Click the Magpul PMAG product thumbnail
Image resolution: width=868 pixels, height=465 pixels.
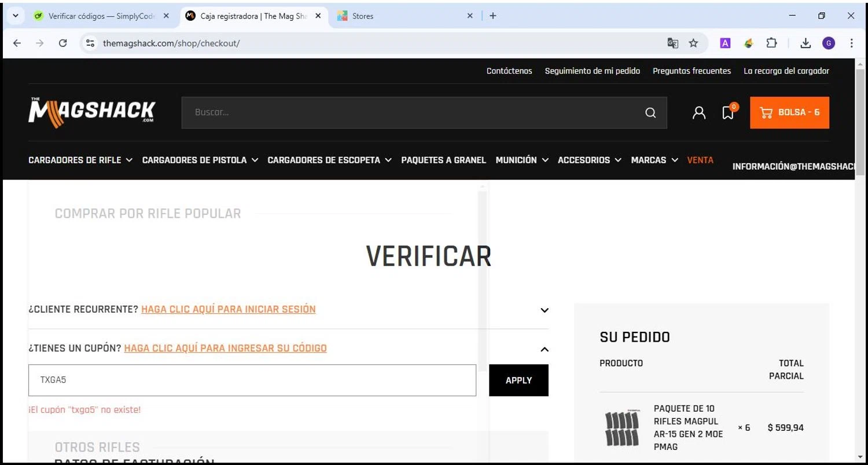(621, 427)
